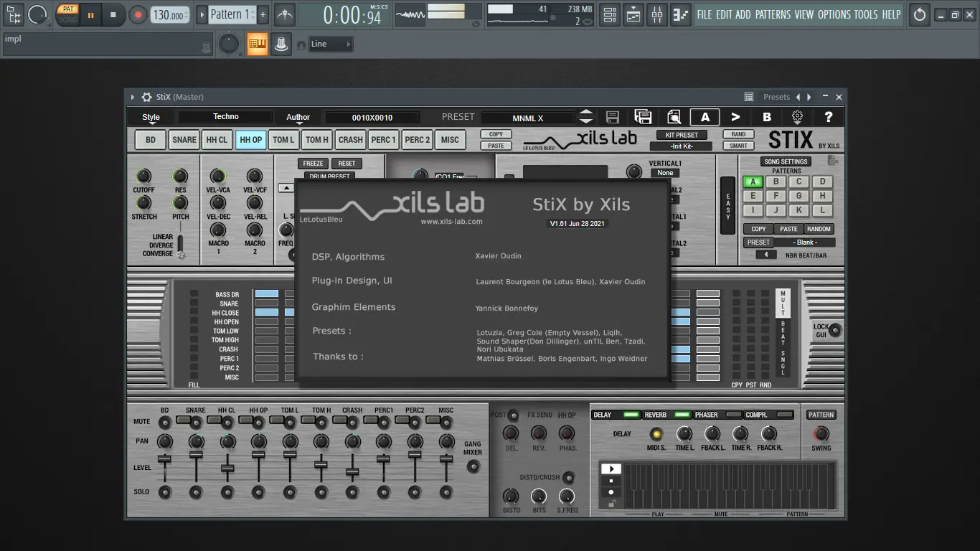Expand the Line snap dropdown

(331, 44)
